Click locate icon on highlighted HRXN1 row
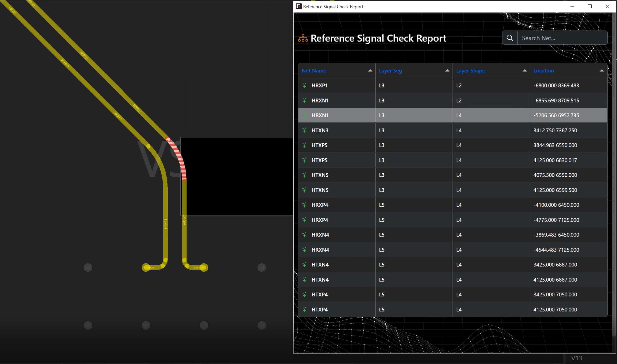This screenshot has width=617, height=364. (304, 115)
